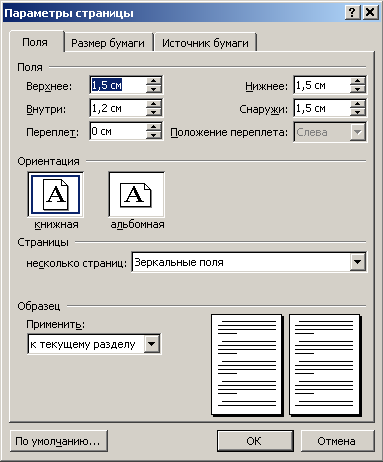The image size is (383, 462).
Task: Click the Нижнее margin input field
Action: point(322,85)
